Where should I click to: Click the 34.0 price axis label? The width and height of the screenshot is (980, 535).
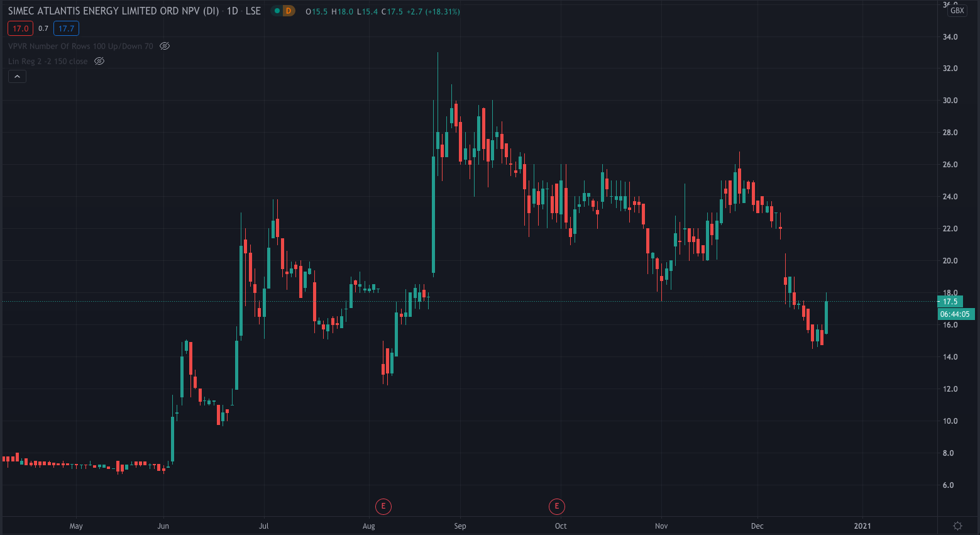pyautogui.click(x=950, y=37)
